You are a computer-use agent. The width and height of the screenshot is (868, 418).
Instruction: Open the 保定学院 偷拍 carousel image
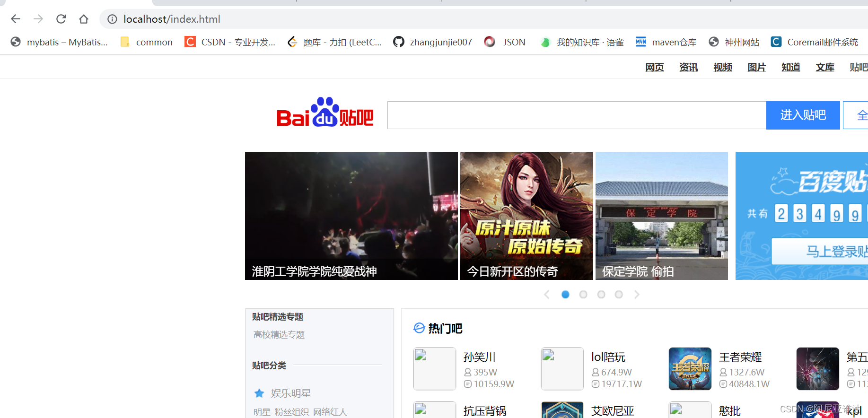(662, 216)
